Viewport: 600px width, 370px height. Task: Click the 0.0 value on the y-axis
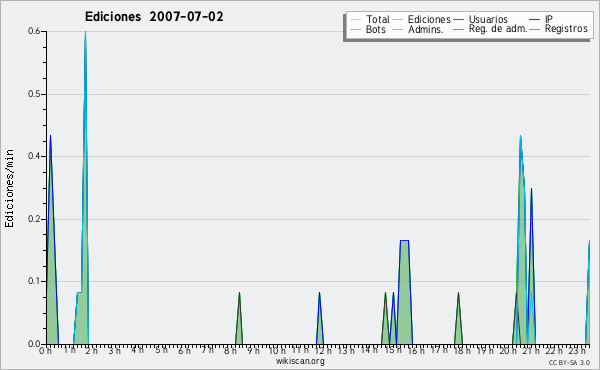pos(34,344)
